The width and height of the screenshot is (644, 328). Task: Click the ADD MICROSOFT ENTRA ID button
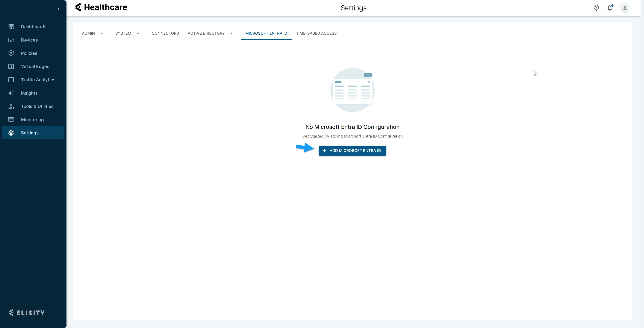[x=352, y=151]
